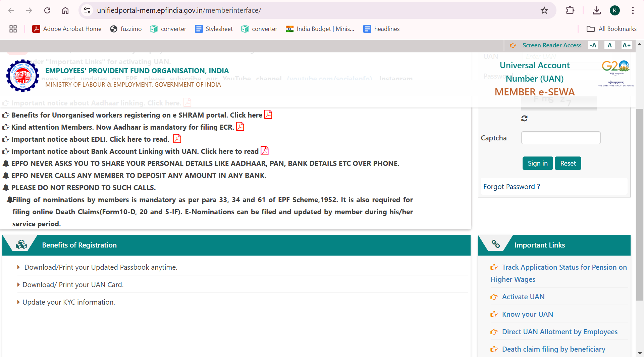
Task: Click the Sign in button
Action: click(537, 163)
